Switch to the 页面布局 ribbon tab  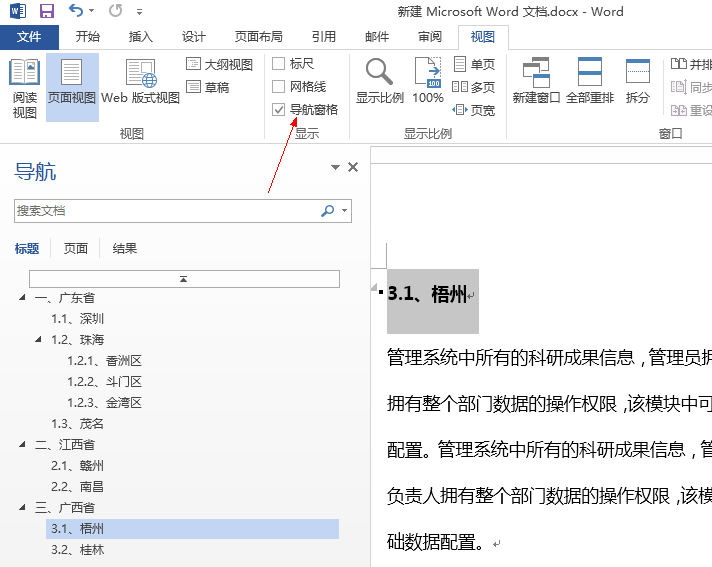[258, 36]
